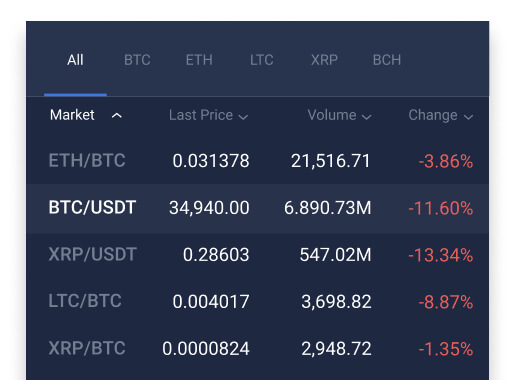This screenshot has width=515, height=380.
Task: Click the Volume sort chevron
Action: pos(366,117)
